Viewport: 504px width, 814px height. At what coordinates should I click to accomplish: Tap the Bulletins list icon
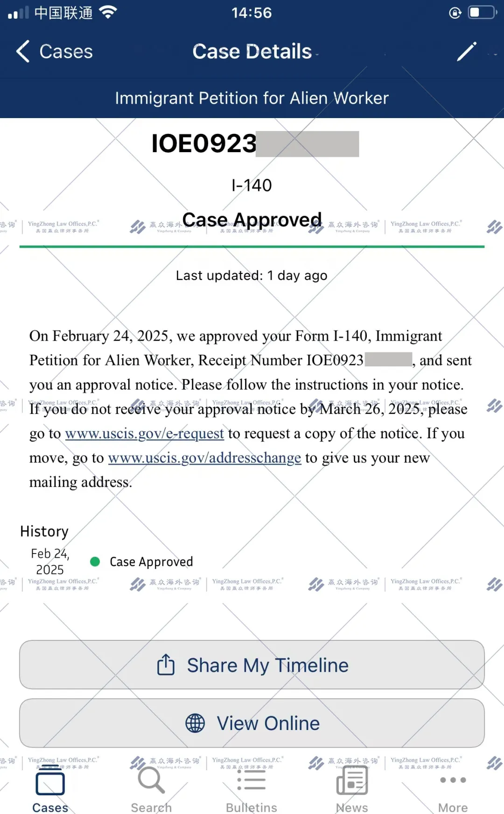pyautogui.click(x=252, y=780)
